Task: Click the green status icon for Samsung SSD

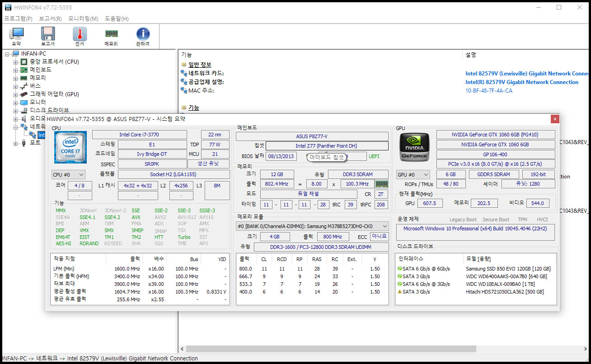Action: pos(399,269)
